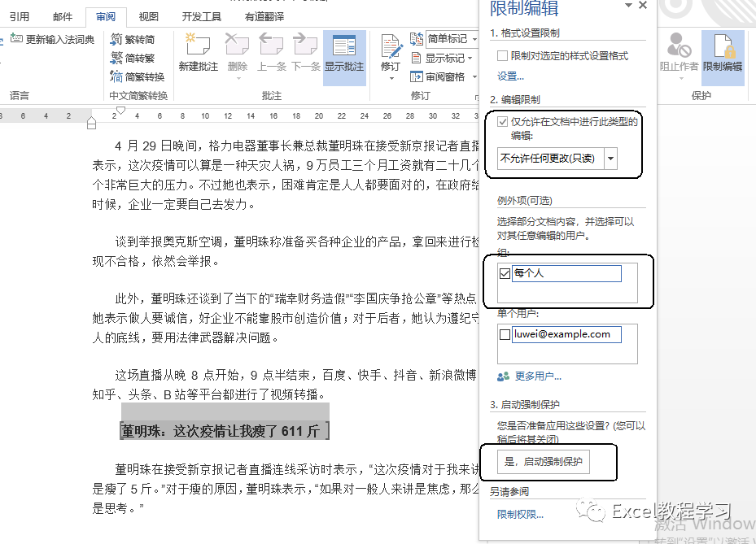Open the 开发工具 tab
This screenshot has height=544, width=756.
[202, 17]
